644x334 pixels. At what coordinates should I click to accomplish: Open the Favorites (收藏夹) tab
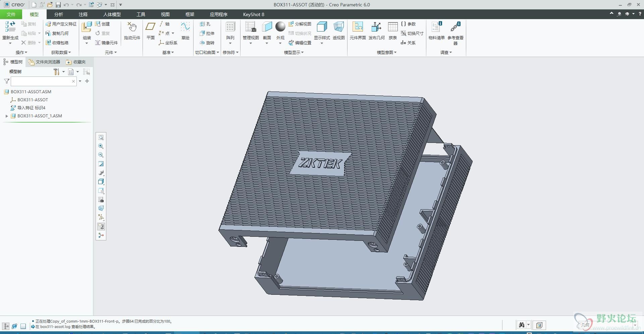(76, 62)
